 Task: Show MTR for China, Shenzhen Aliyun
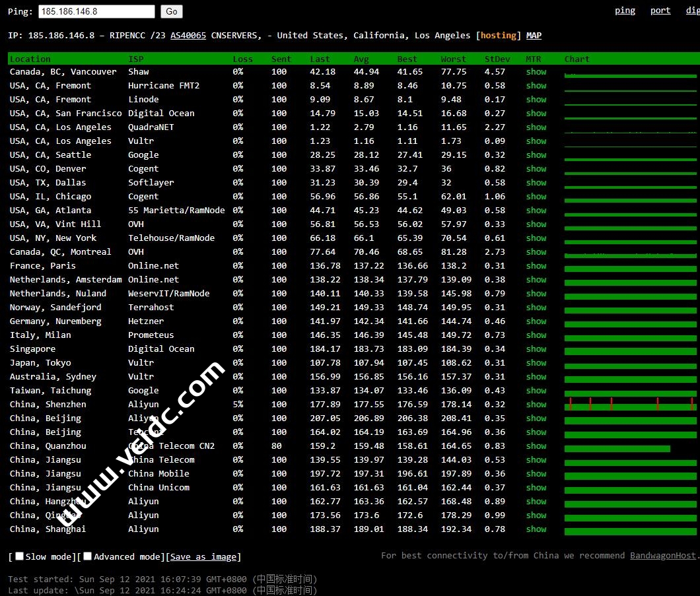pos(536,404)
